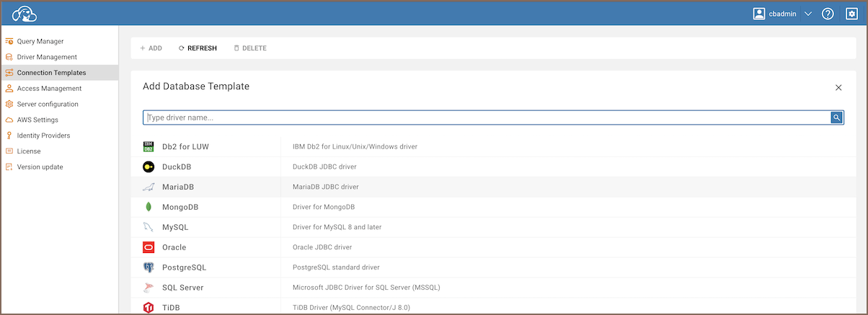Click the settings gear icon in header
Image resolution: width=868 pixels, height=315 pixels.
(x=851, y=14)
